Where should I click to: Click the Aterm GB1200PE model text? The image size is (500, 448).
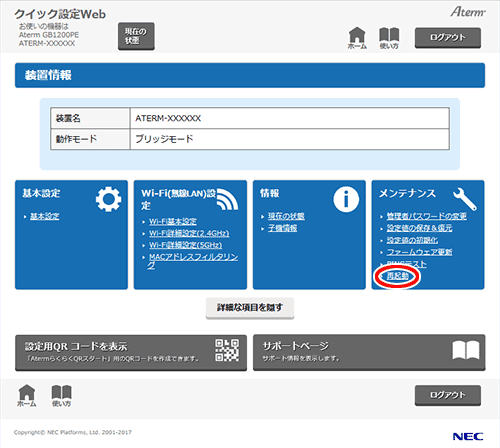pyautogui.click(x=49, y=35)
